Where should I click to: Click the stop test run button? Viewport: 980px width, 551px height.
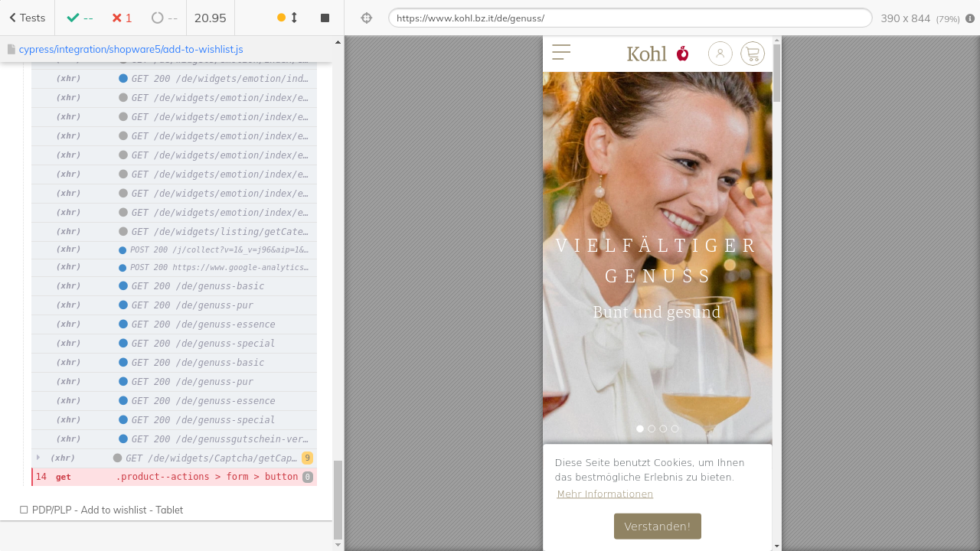[325, 18]
